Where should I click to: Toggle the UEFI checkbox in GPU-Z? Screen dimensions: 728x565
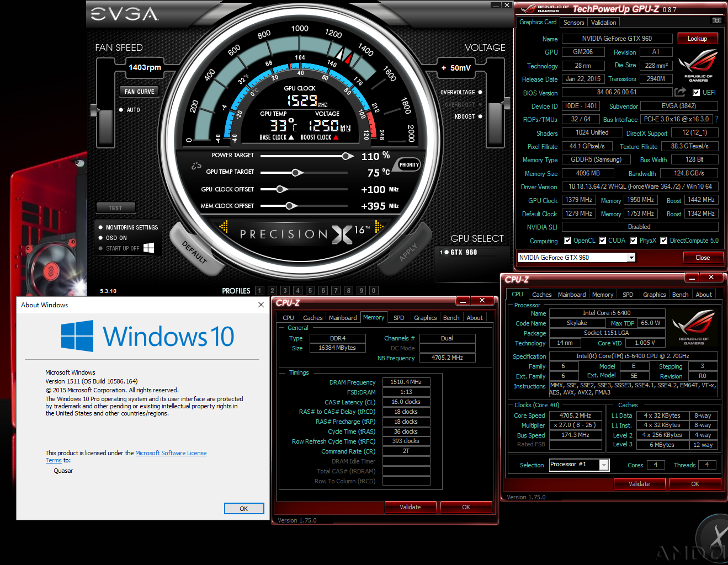tap(696, 93)
